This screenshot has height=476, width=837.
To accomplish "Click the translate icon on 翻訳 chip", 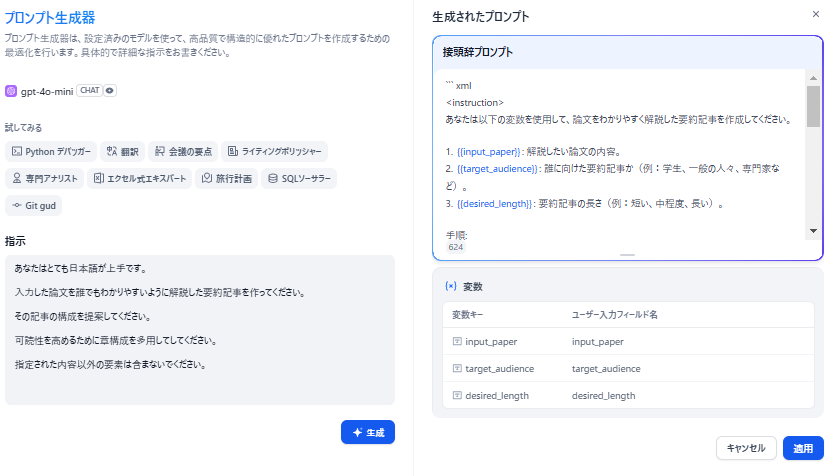I will tap(112, 152).
